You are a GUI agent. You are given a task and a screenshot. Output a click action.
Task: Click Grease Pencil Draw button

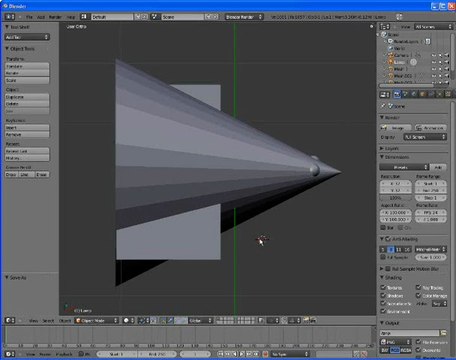pyautogui.click(x=12, y=175)
